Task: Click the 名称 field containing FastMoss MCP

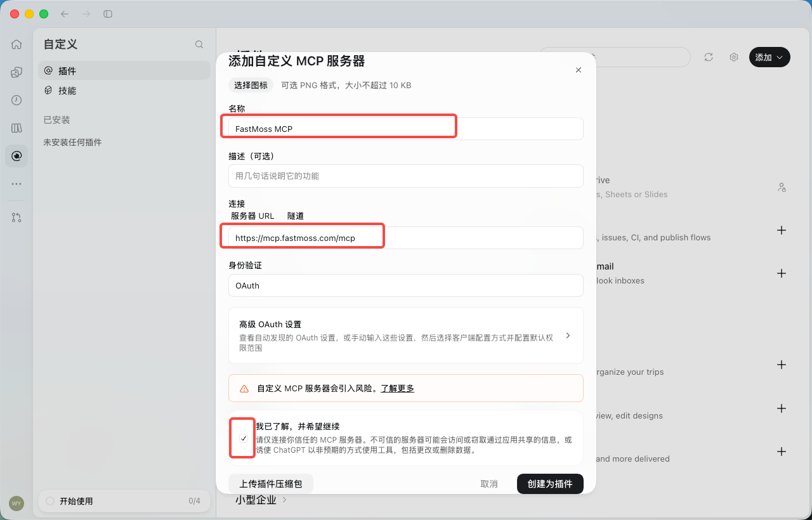Action: 406,129
